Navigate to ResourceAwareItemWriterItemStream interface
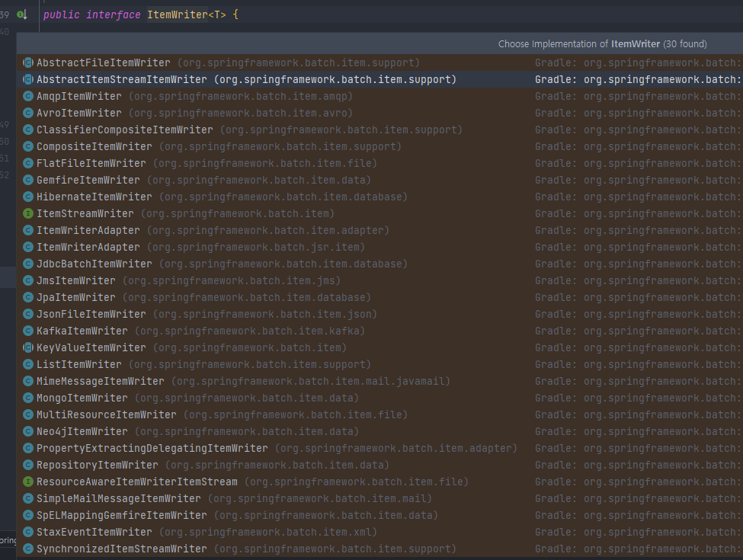The width and height of the screenshot is (743, 560). [380, 482]
